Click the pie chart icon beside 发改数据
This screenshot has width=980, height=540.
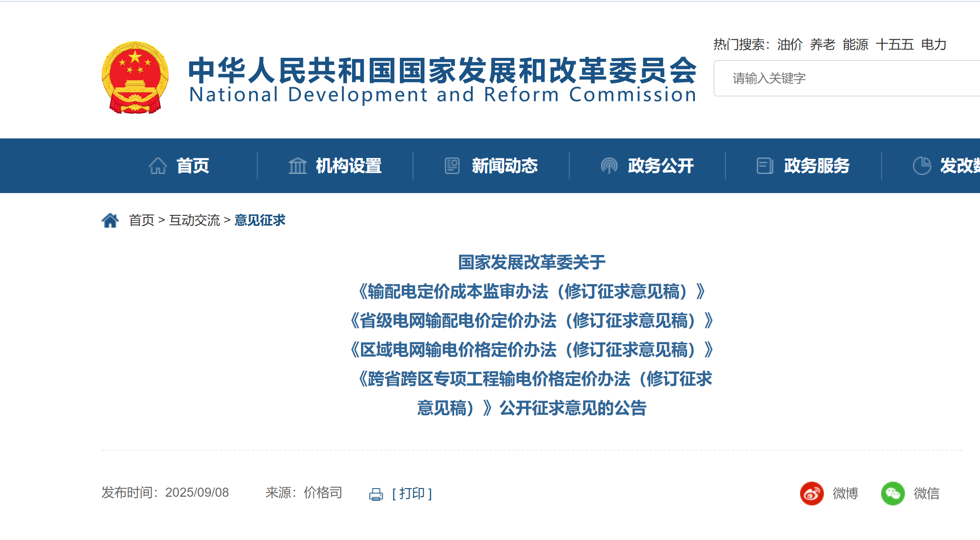point(922,166)
